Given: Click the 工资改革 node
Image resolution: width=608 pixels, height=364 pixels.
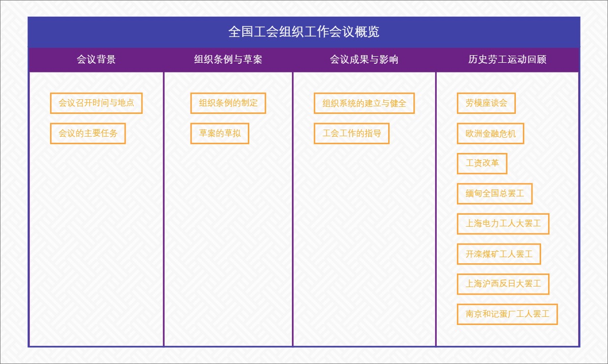Looking at the screenshot, I should click(482, 164).
